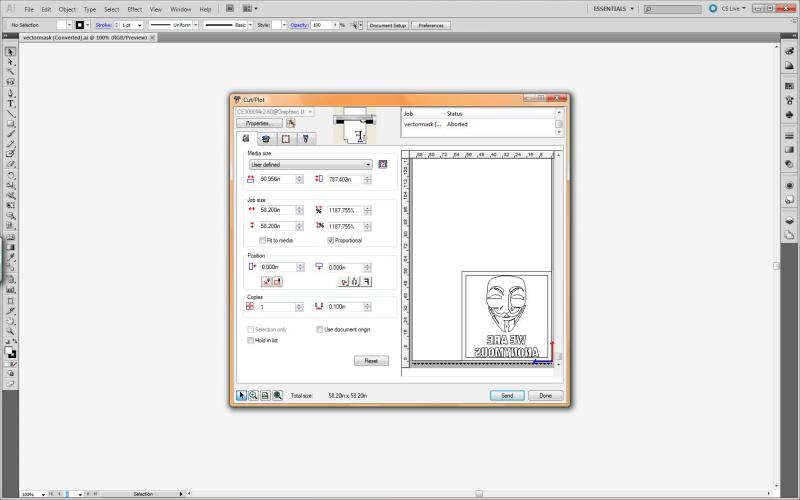Check the Hold in list option
This screenshot has height=500, width=800.
pyautogui.click(x=251, y=340)
